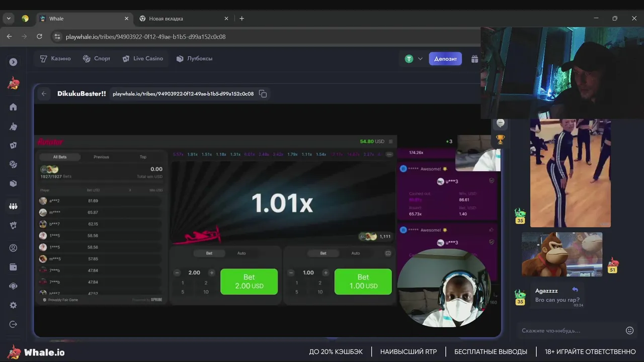This screenshot has height=362, width=644.
Task: Choose quick amount 10 on the 2.00 panel
Action: [x=206, y=292]
